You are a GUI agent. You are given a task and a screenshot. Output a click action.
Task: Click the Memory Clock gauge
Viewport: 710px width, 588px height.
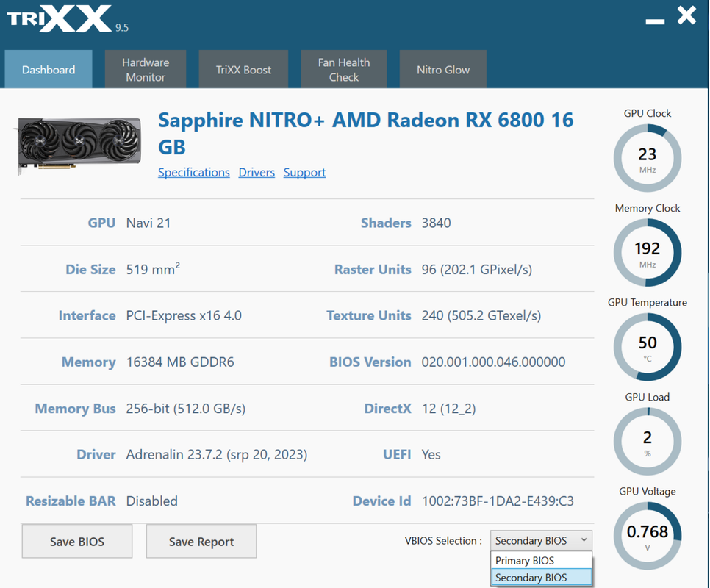[x=647, y=253]
